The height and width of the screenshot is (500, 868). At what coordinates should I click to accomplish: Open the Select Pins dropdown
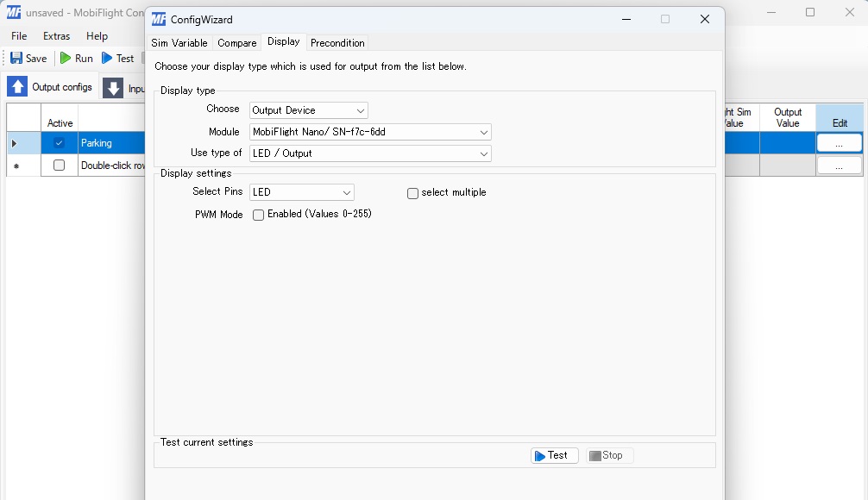coord(302,192)
